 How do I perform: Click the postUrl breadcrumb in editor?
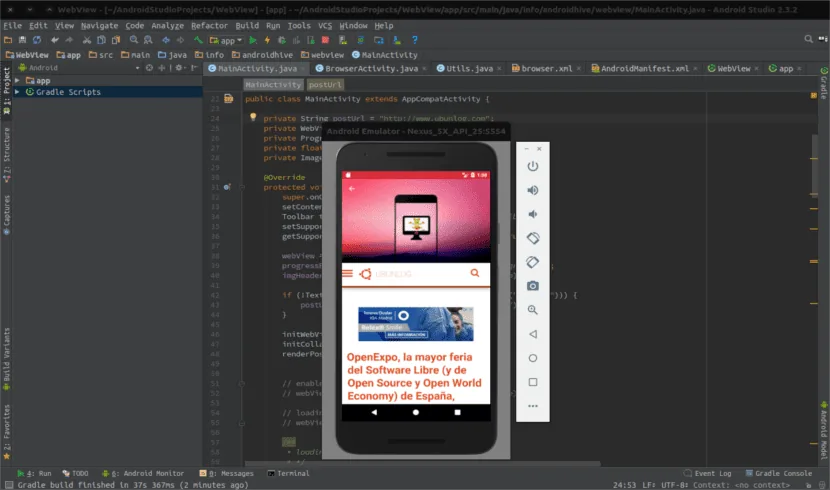[325, 85]
